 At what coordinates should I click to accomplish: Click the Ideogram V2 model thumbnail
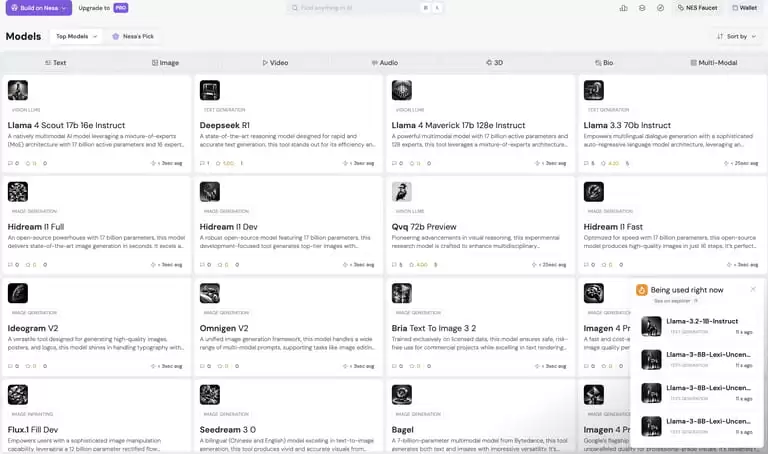(18, 293)
